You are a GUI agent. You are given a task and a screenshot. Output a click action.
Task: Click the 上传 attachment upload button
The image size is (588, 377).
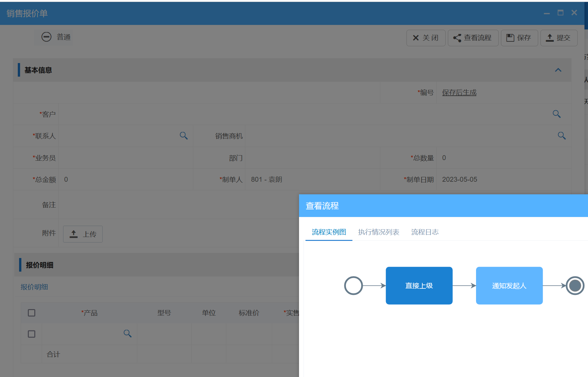click(x=83, y=234)
